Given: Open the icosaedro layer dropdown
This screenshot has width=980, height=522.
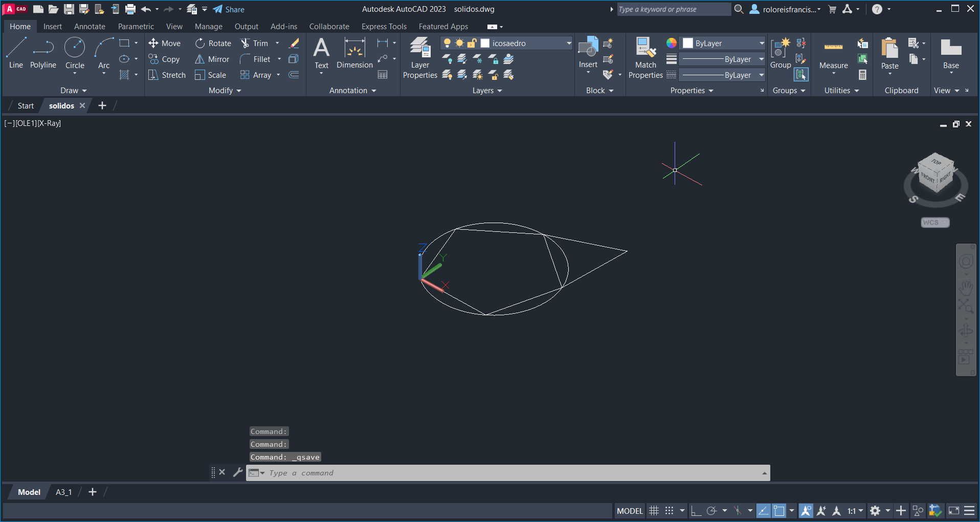Looking at the screenshot, I should [x=568, y=43].
